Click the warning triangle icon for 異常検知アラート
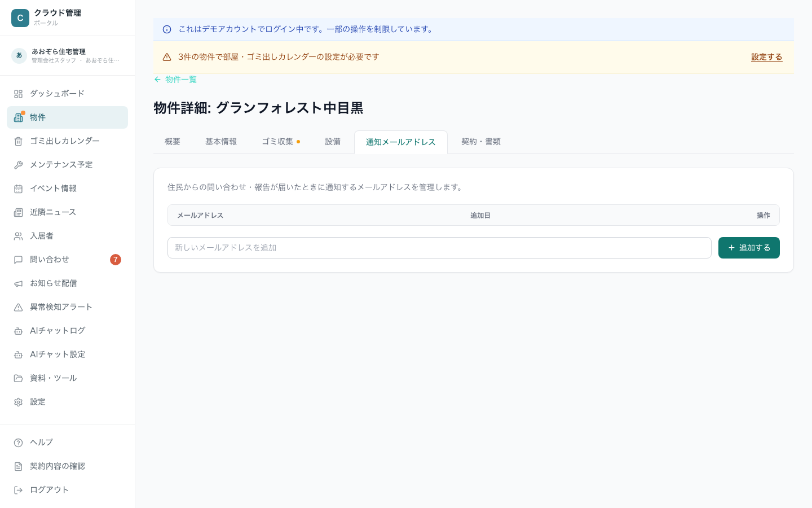This screenshot has width=812, height=508. (x=18, y=307)
